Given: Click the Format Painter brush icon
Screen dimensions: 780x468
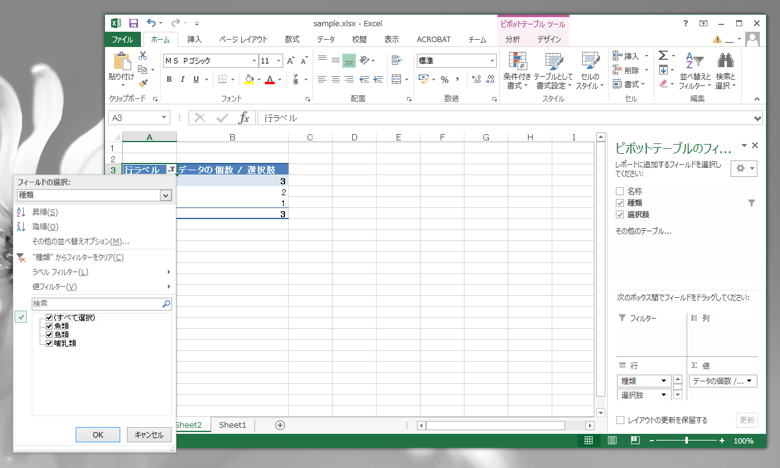Looking at the screenshot, I should point(143,83).
